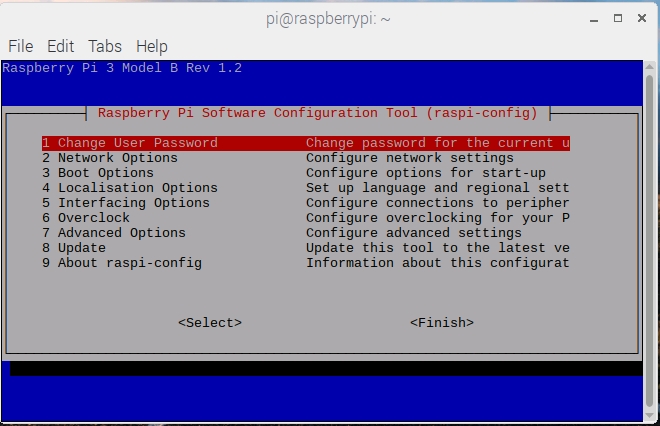Click the pi@raspberrypi window title bar
660x426 pixels.
tap(328, 19)
